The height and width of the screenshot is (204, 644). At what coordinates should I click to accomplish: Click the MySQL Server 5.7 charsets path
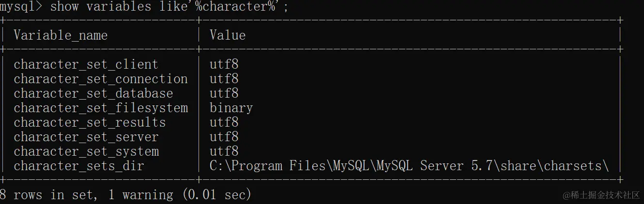(409, 166)
